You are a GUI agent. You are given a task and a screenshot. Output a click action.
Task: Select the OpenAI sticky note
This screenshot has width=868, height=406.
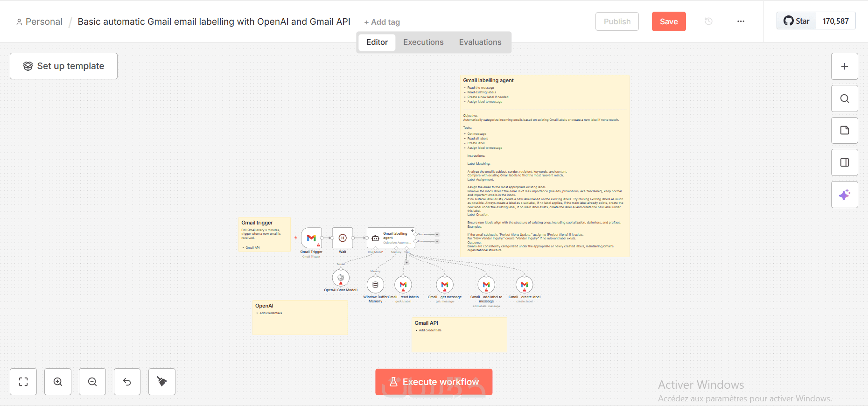pos(300,317)
